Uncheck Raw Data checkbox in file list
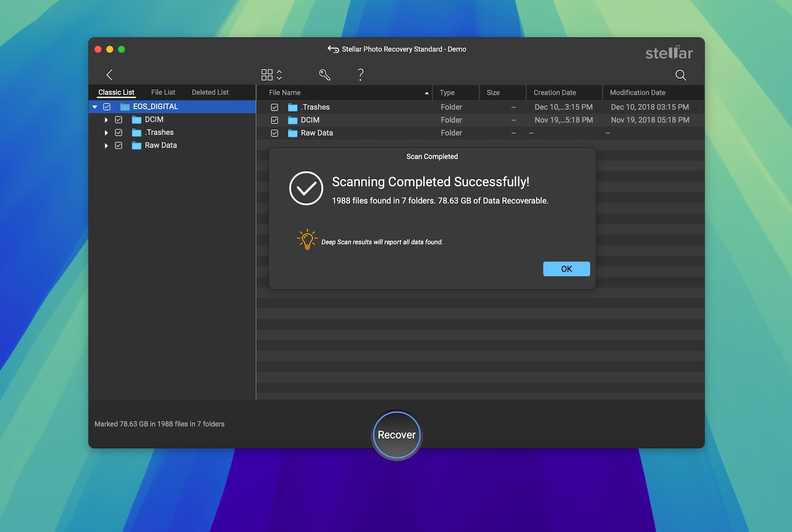Viewport: 792px width, 532px height. 275,133
